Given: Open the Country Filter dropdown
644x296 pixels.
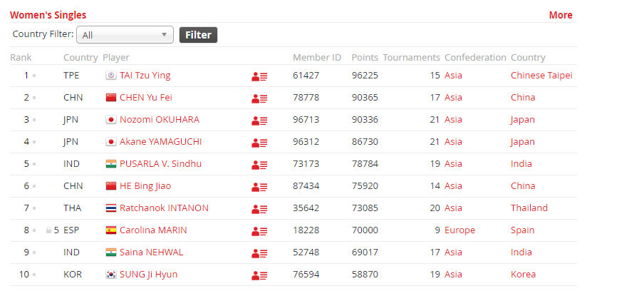Looking at the screenshot, I should coord(125,35).
